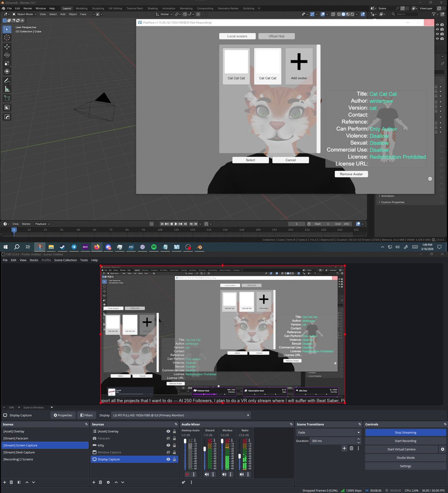
Task: Switch to the Shading workspace tab
Action: (x=152, y=8)
